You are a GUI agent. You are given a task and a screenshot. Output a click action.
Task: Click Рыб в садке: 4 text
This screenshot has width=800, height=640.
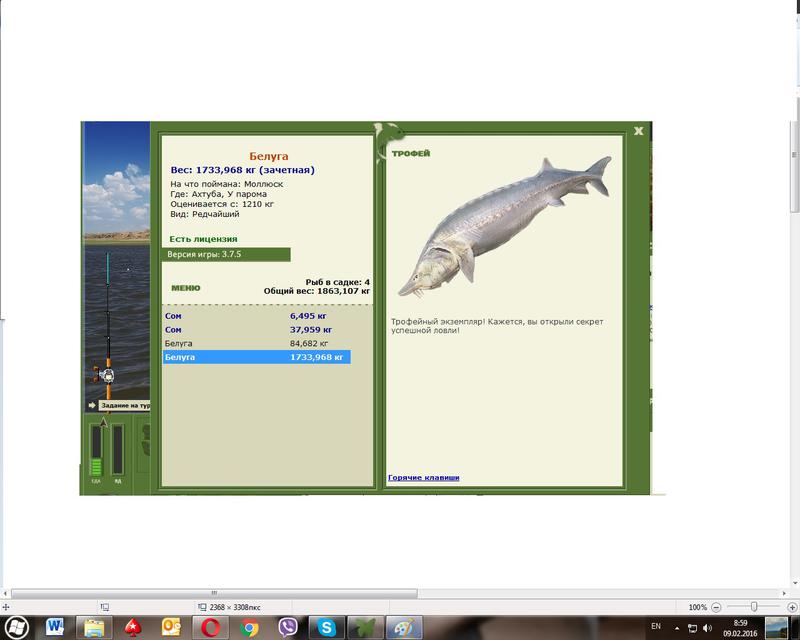pos(337,282)
